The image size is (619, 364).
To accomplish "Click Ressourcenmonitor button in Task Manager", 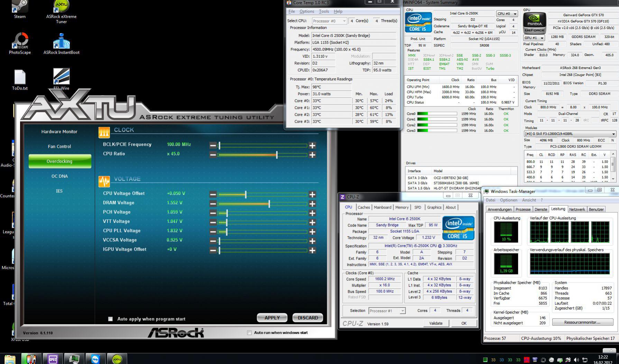I will (582, 322).
